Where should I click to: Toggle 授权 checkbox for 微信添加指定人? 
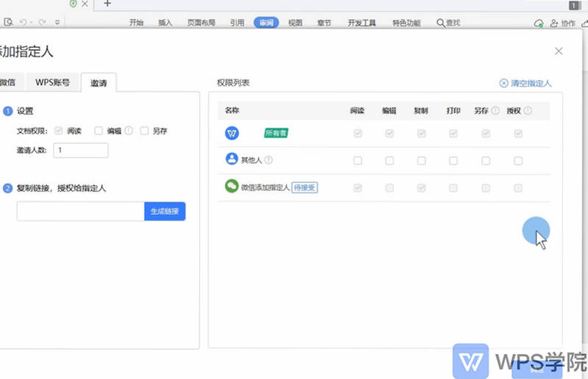point(518,188)
